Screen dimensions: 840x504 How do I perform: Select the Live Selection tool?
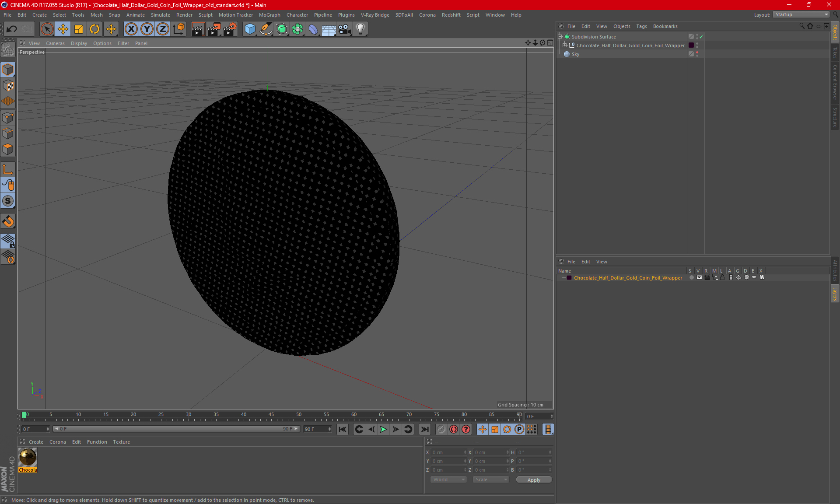(x=47, y=29)
